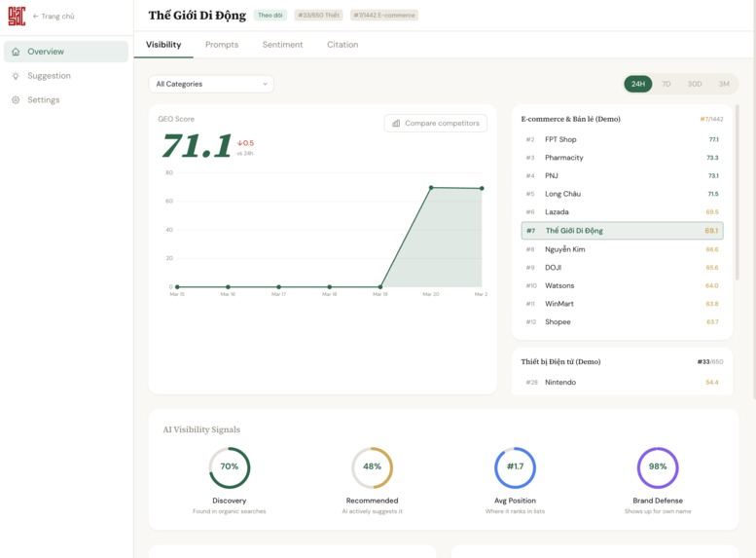This screenshot has height=558, width=756.
Task: Click the 98% Brand Defense gauge
Action: [658, 467]
